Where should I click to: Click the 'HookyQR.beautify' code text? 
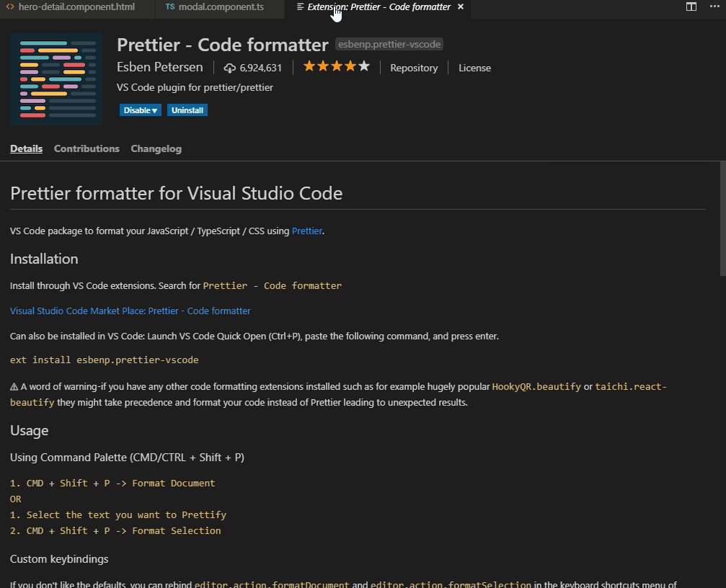(536, 387)
